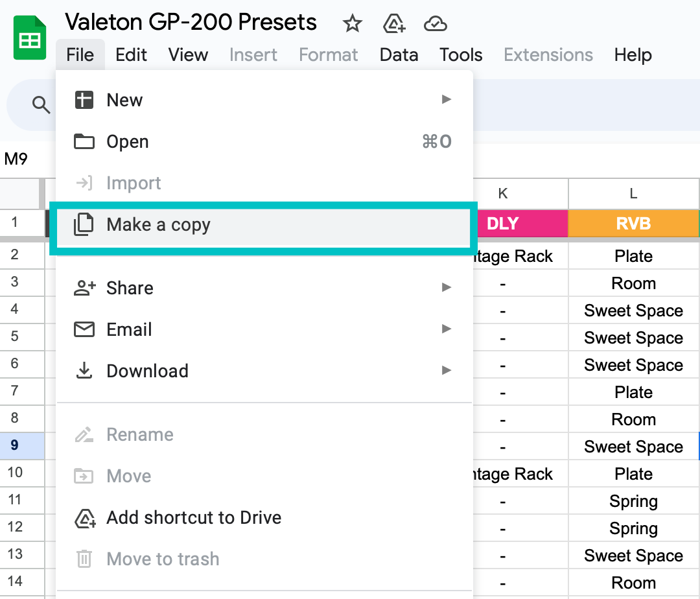This screenshot has width=700, height=599.
Task: Choose Add shortcut to Drive
Action: click(192, 517)
